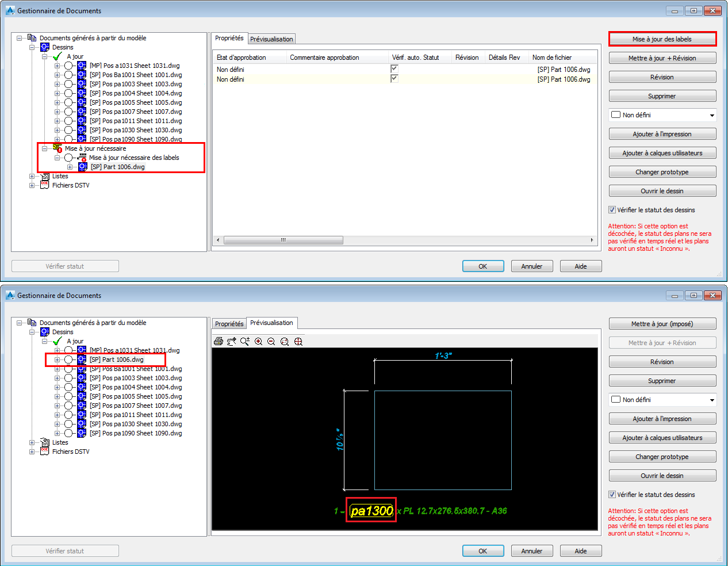This screenshot has height=566, width=728.
Task: Zoom to extents in the preview toolbar
Action: [x=298, y=342]
